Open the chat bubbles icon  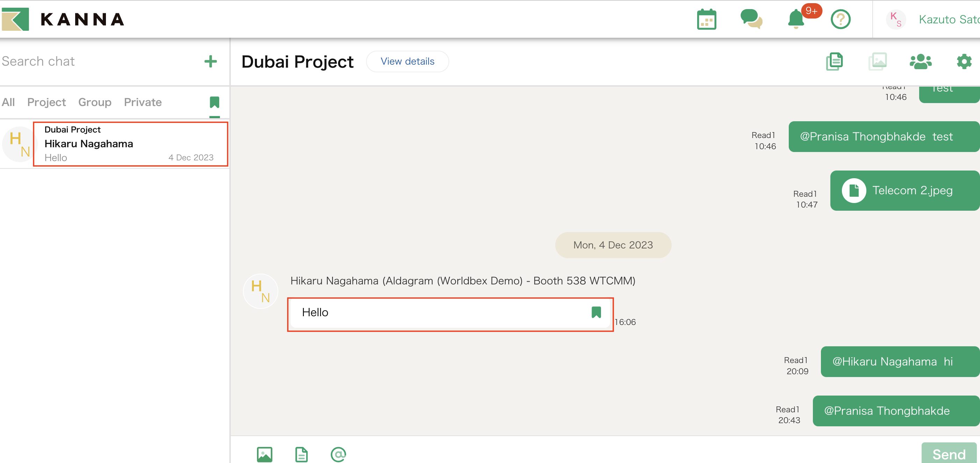[x=751, y=19]
